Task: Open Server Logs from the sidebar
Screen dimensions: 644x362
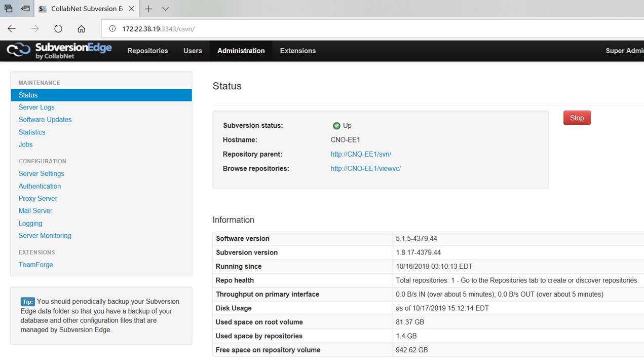Action: [36, 107]
